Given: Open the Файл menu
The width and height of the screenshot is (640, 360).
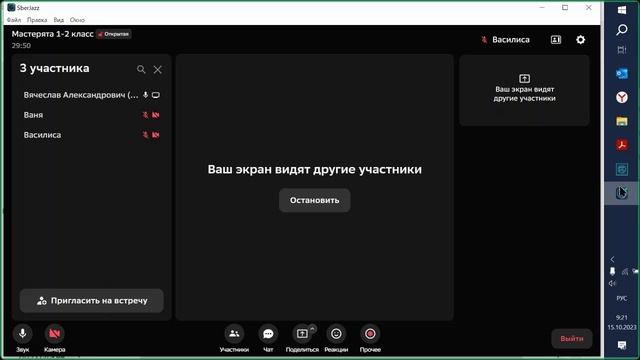Looking at the screenshot, I should click(14, 20).
